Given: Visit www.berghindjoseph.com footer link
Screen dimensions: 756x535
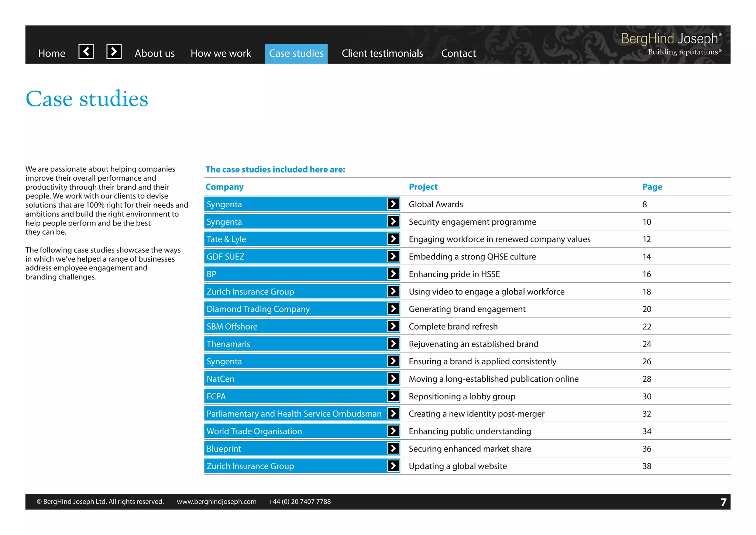Looking at the screenshot, I should tap(216, 502).
